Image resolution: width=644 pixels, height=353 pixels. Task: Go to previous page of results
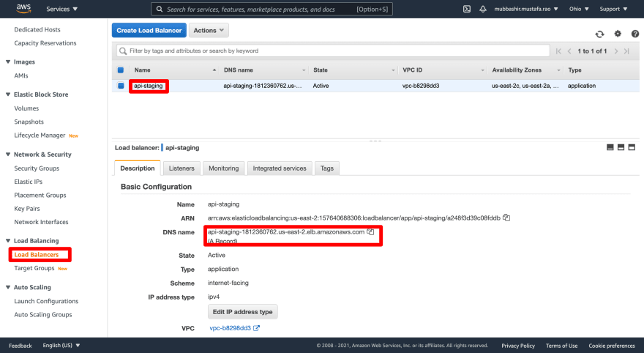click(569, 51)
